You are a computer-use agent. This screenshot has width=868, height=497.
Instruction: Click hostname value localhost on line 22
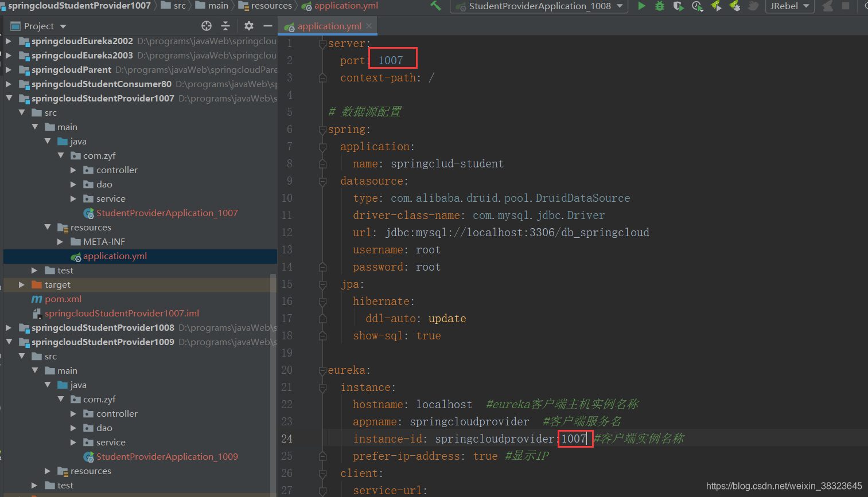coord(444,404)
